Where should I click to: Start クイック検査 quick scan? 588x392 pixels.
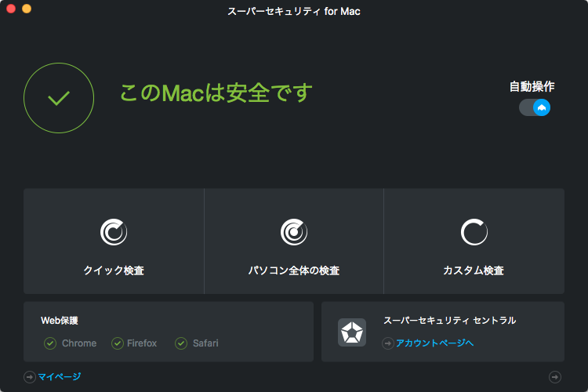(x=114, y=241)
